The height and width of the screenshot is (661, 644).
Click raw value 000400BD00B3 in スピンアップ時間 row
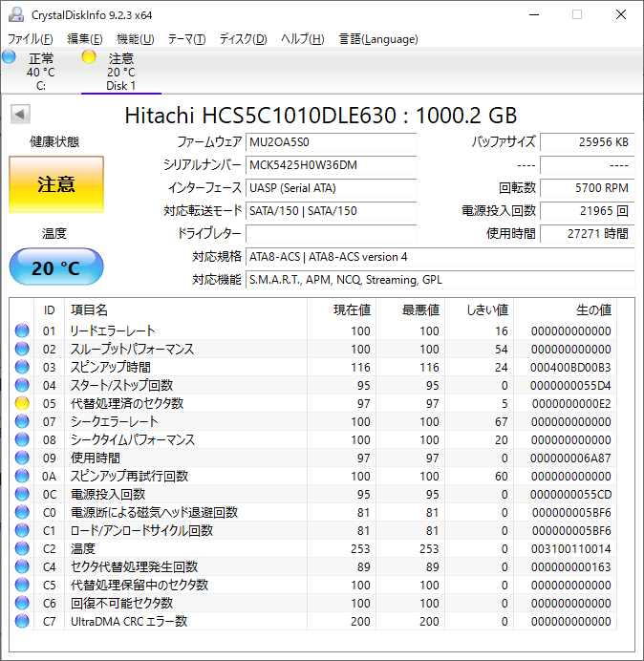click(x=570, y=367)
